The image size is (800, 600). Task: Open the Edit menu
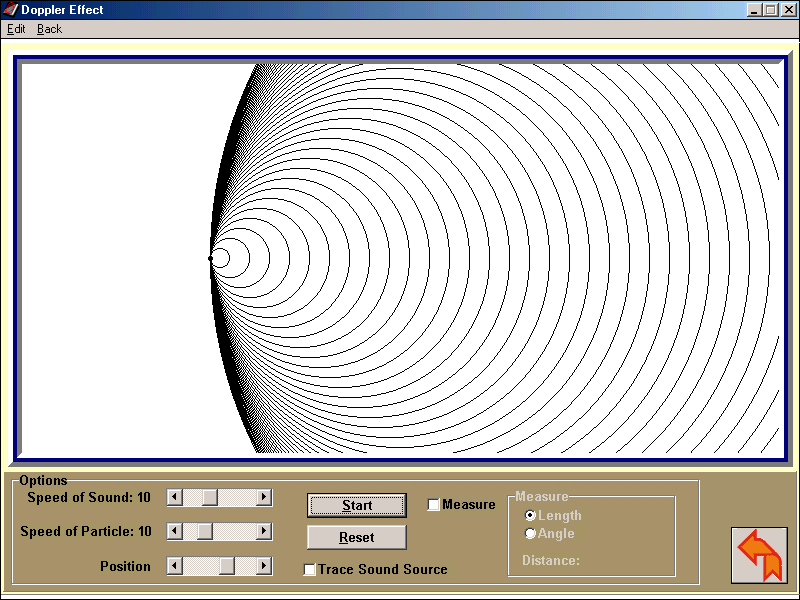pos(16,29)
